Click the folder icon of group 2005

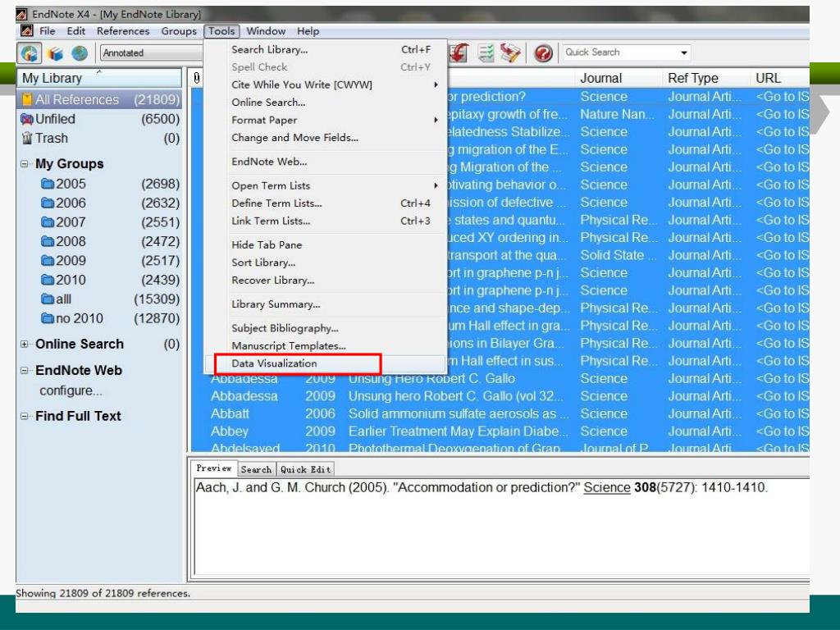pos(48,185)
